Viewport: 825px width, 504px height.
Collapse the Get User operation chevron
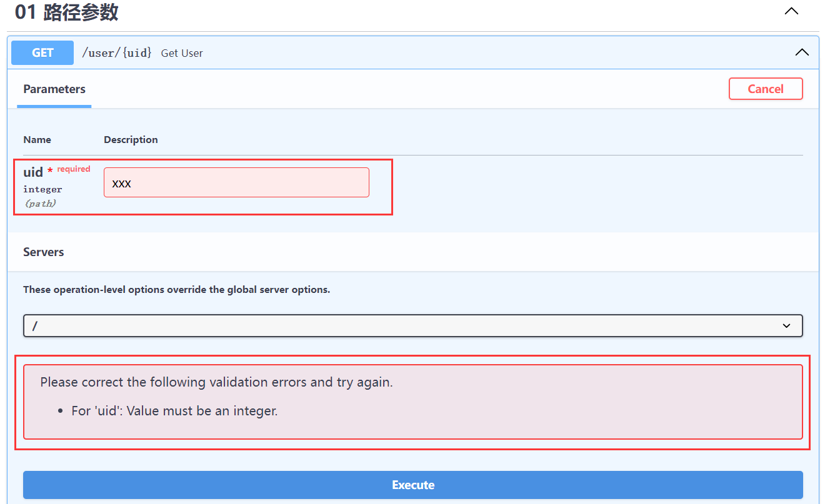(x=801, y=52)
